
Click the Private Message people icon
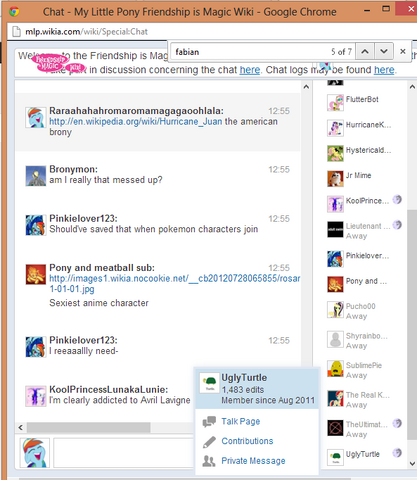tap(209, 461)
